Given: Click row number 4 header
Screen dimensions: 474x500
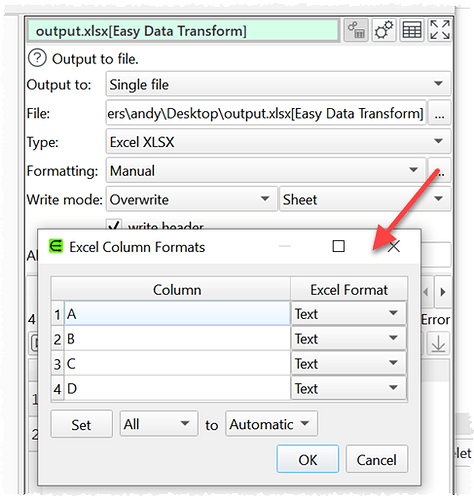Looking at the screenshot, I should point(57,388).
